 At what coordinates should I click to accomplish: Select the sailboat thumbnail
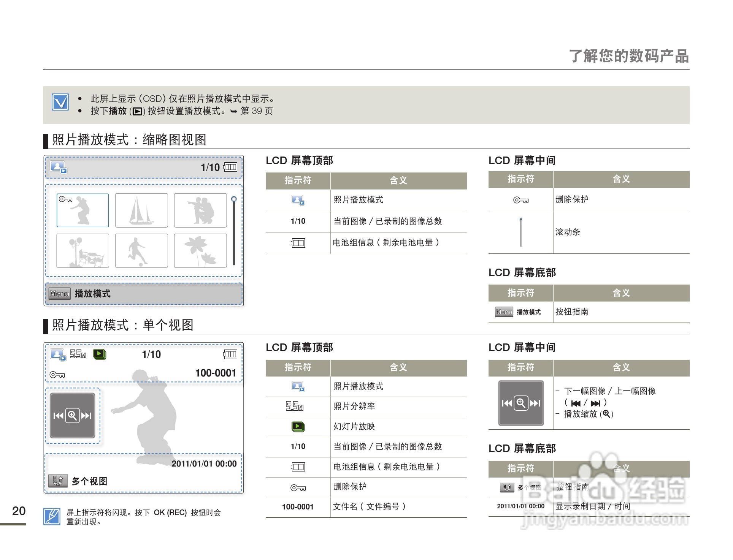point(141,210)
